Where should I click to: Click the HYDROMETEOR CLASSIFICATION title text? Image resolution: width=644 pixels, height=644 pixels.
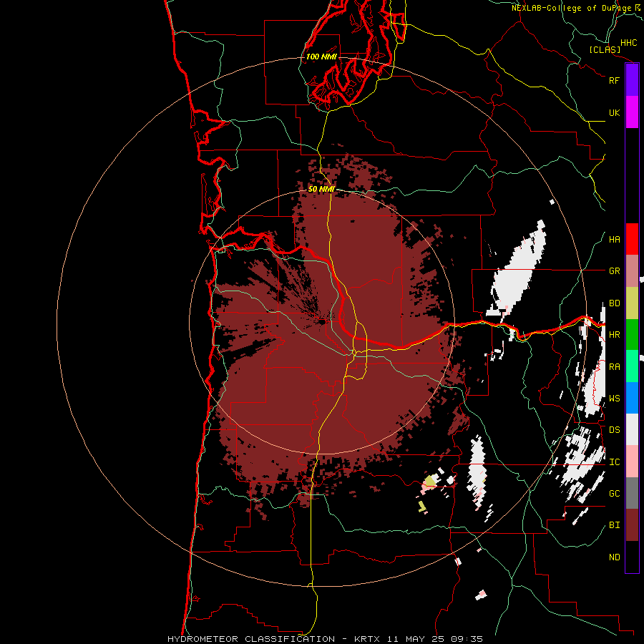coord(251,639)
